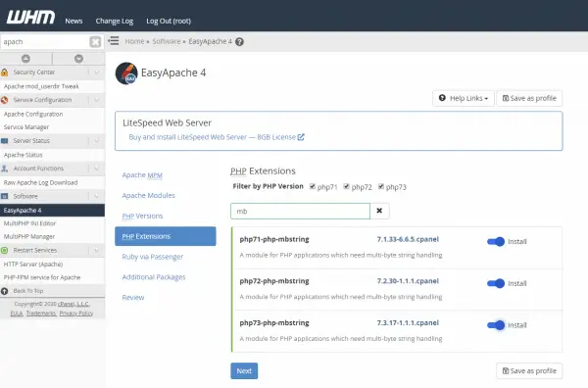
Task: Click the Account Functions icon
Action: tap(5, 169)
